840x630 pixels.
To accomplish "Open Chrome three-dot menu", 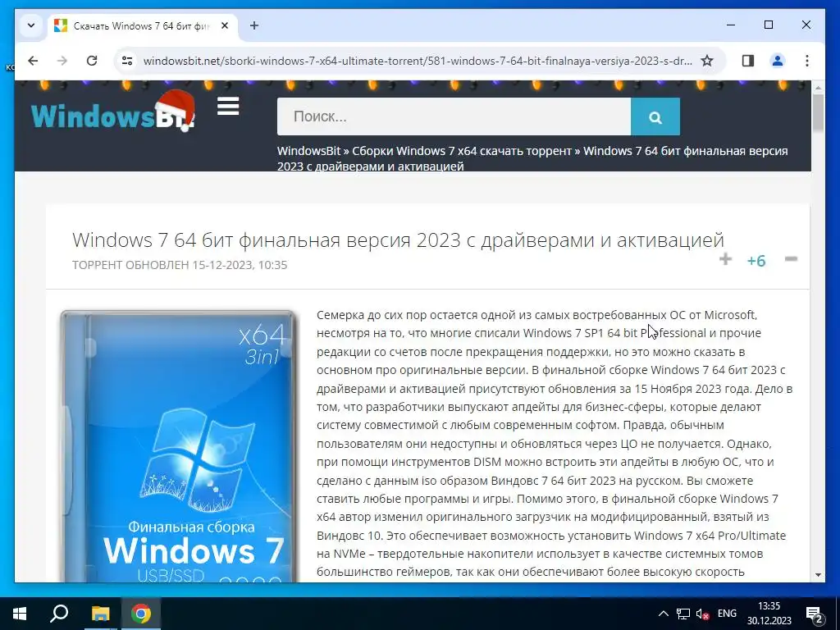I will coord(807,61).
